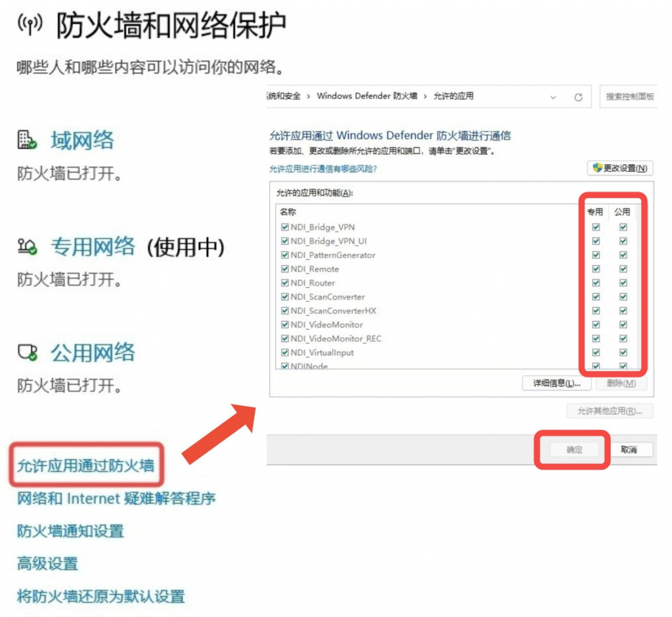Screen dimensions: 672x617
Task: Open the 公用网络 settings
Action: 93,353
